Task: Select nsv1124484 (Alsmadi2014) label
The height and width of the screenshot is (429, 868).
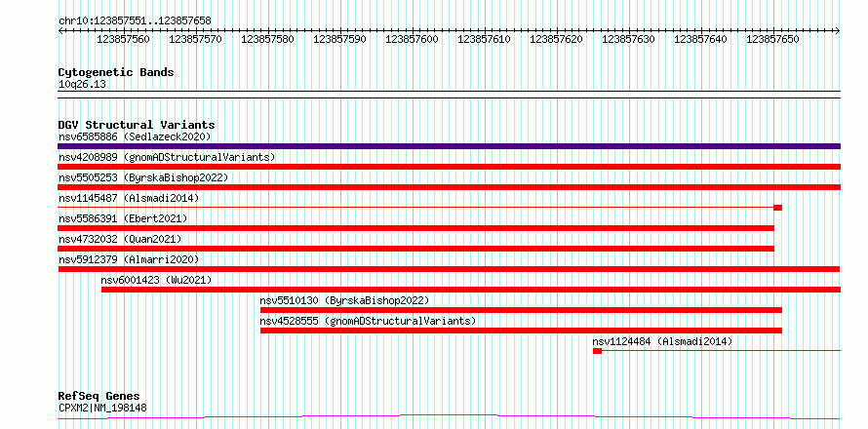Action: click(662, 341)
